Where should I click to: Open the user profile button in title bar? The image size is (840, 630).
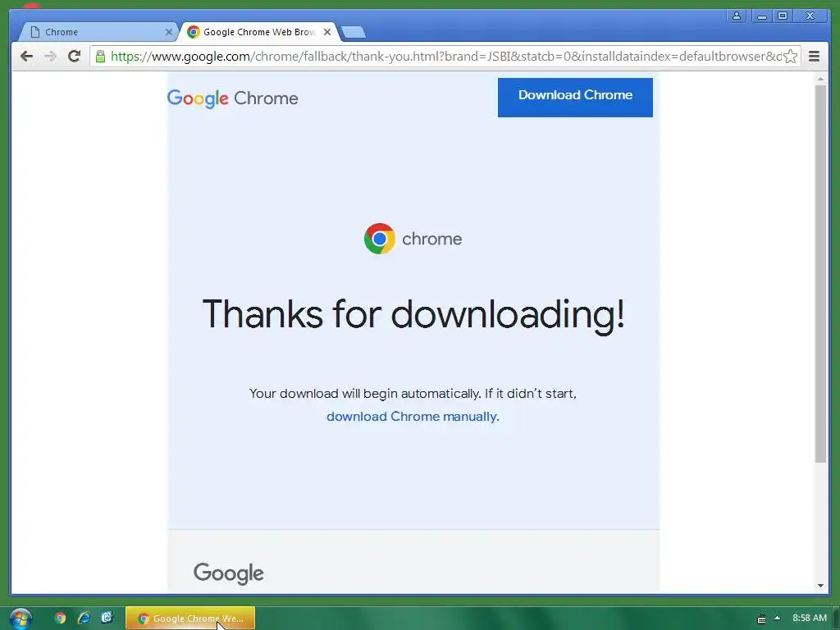coord(737,16)
